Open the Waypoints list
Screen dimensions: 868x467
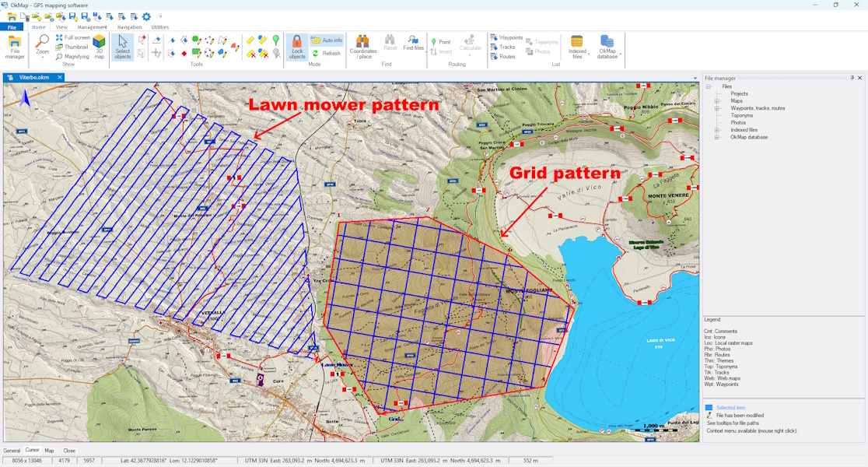point(506,37)
